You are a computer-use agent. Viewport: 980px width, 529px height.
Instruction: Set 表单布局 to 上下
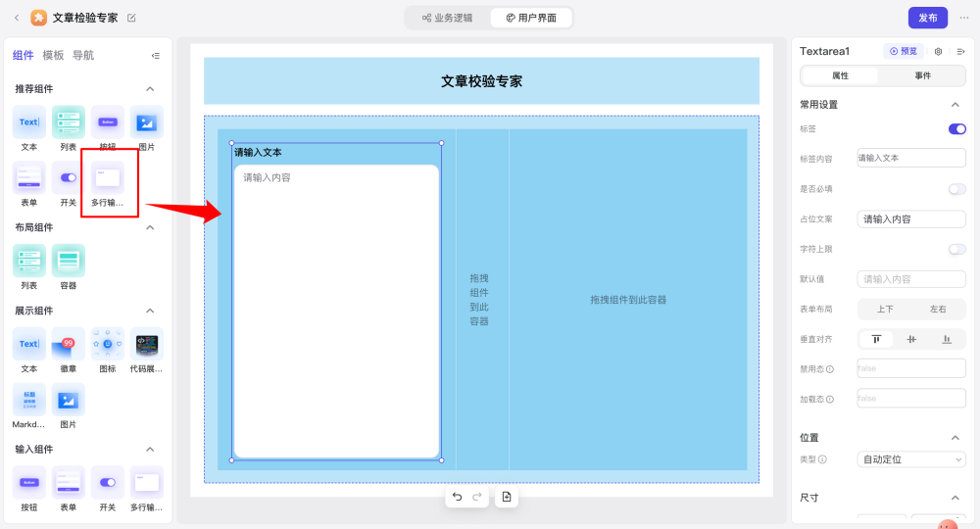(885, 310)
